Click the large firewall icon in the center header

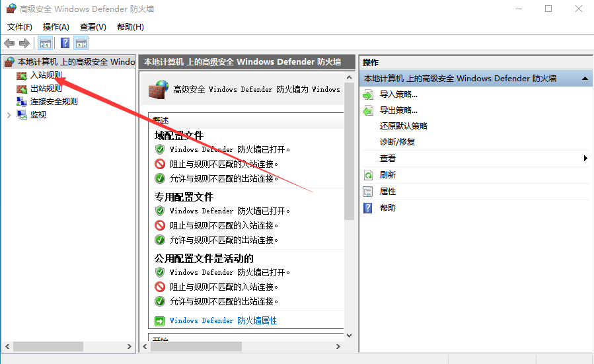coord(159,89)
